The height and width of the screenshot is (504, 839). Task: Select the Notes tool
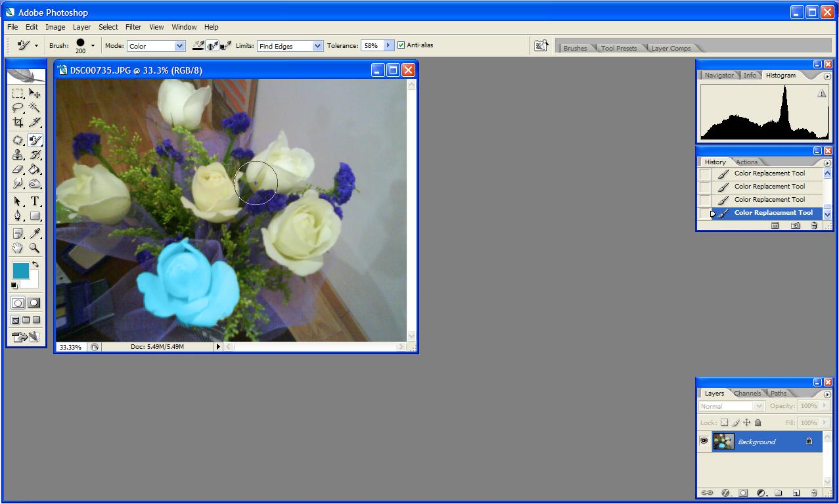[18, 233]
